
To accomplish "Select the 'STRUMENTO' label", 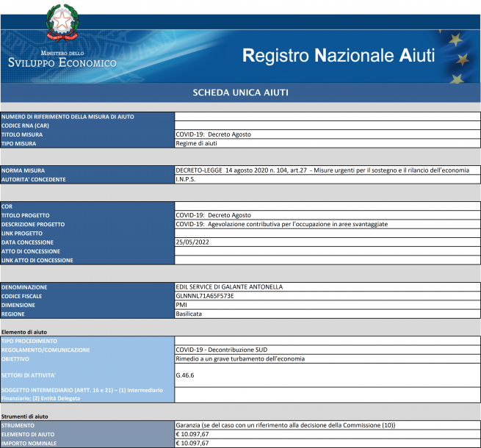I will (x=18, y=426).
